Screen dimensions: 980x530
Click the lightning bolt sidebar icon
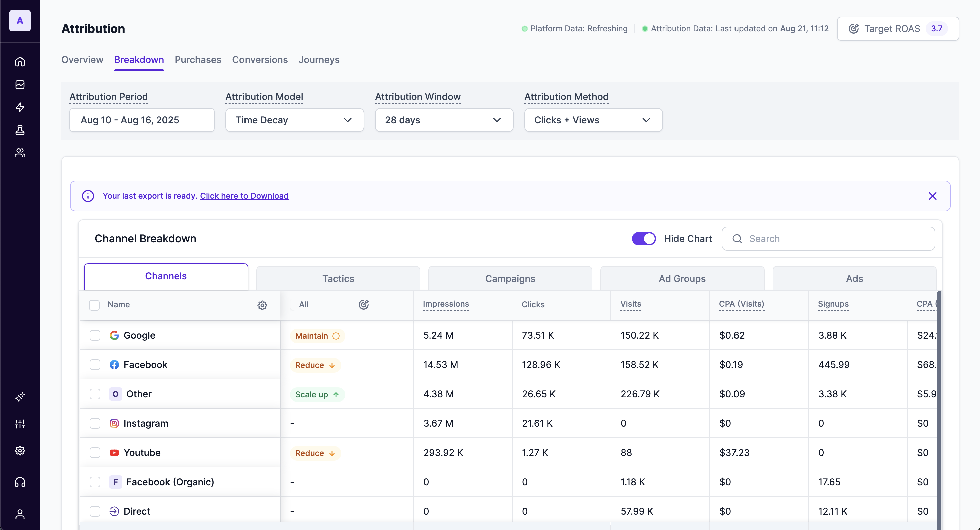pos(20,107)
